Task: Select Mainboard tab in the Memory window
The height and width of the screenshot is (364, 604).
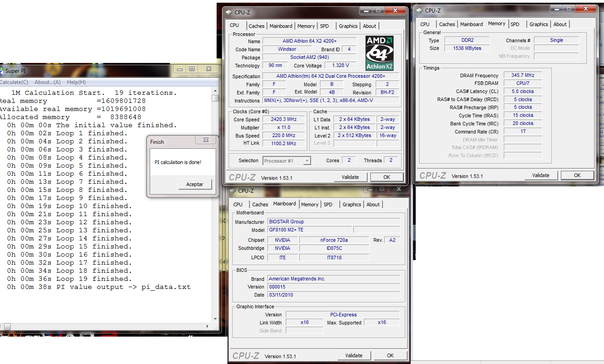Action: (471, 24)
